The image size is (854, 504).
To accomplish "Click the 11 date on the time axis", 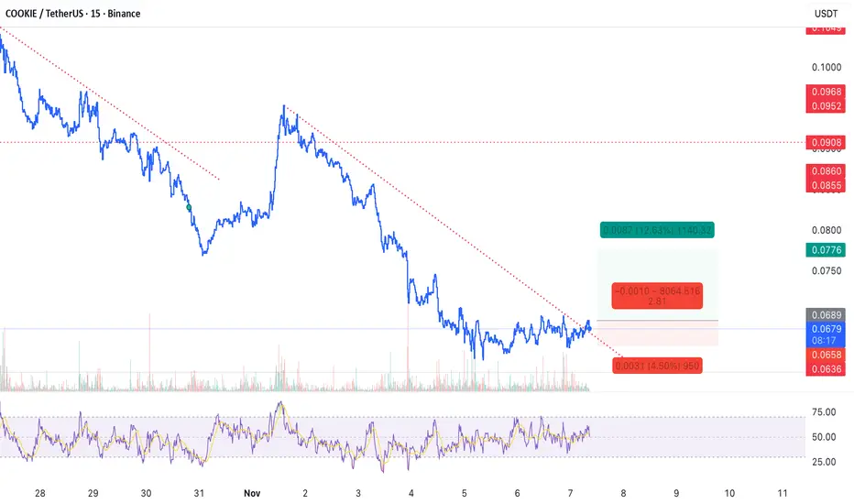I will point(783,493).
